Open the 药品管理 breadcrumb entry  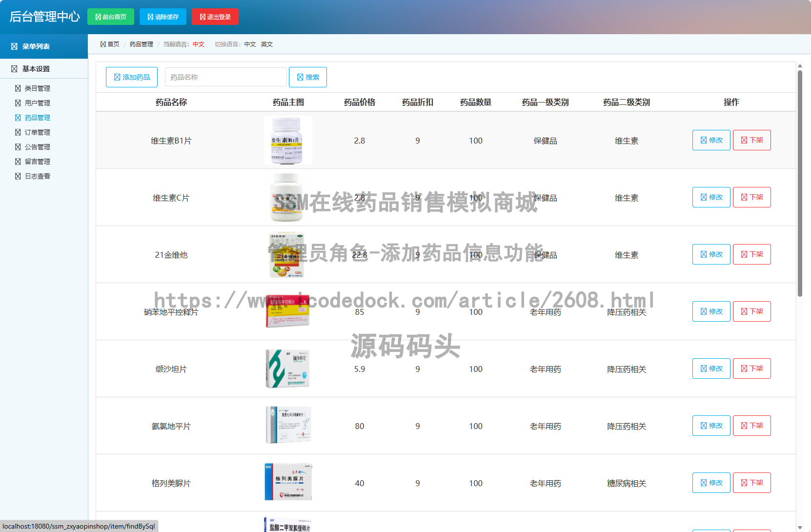click(x=141, y=44)
